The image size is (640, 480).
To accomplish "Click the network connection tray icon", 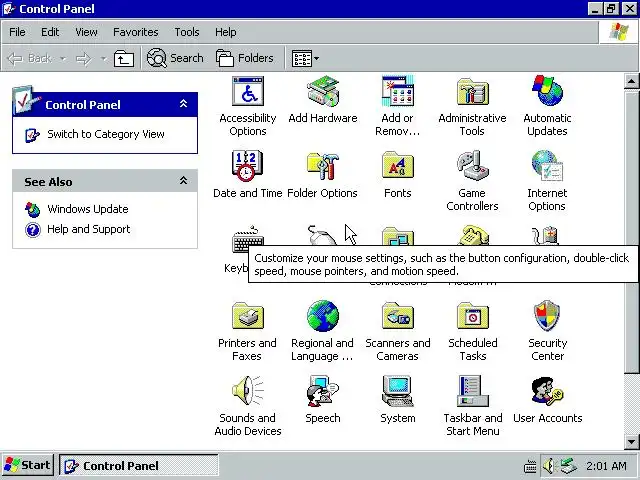I will 568,465.
